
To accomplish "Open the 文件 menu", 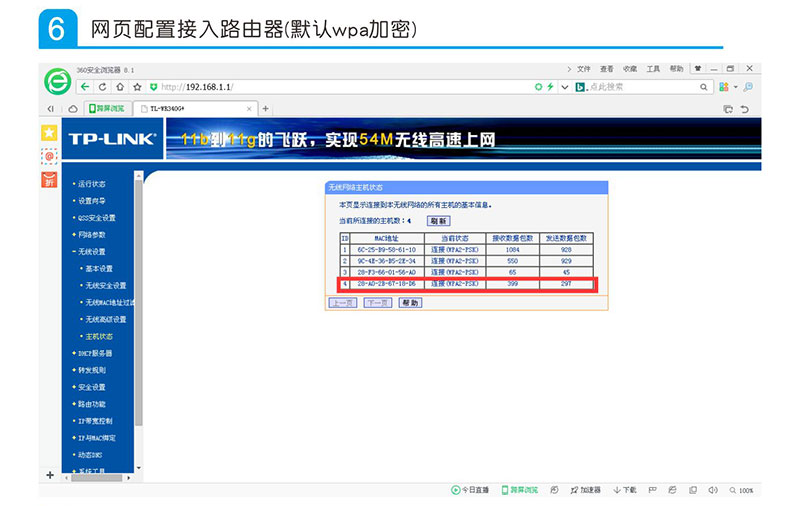I will click(x=584, y=69).
